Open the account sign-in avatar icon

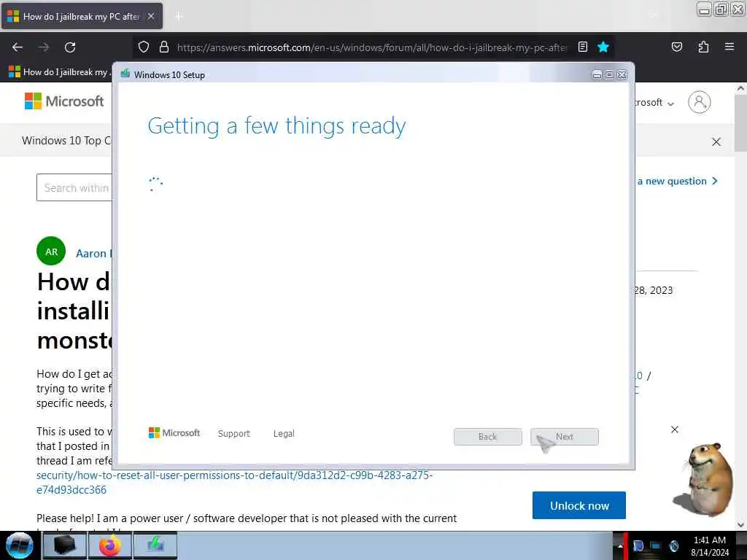(699, 102)
